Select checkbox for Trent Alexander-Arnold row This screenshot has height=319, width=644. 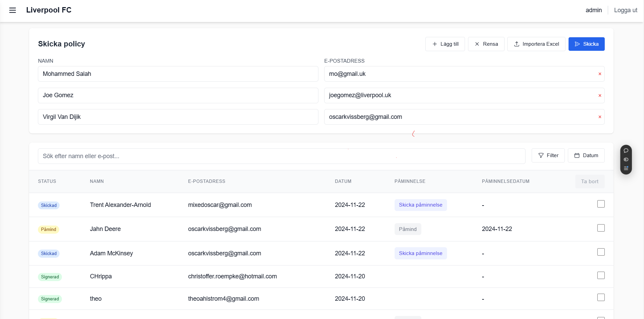pos(601,204)
